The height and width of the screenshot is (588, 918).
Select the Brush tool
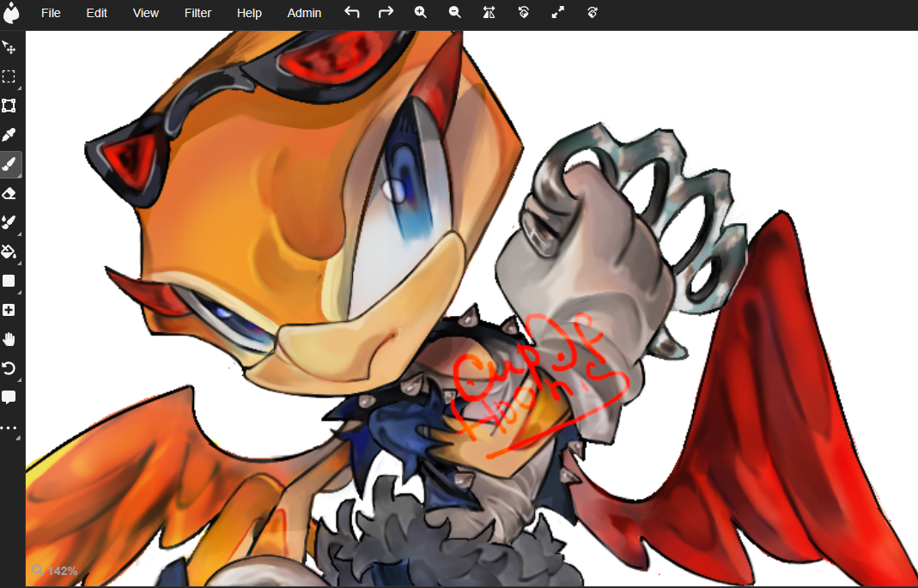[x=9, y=164]
